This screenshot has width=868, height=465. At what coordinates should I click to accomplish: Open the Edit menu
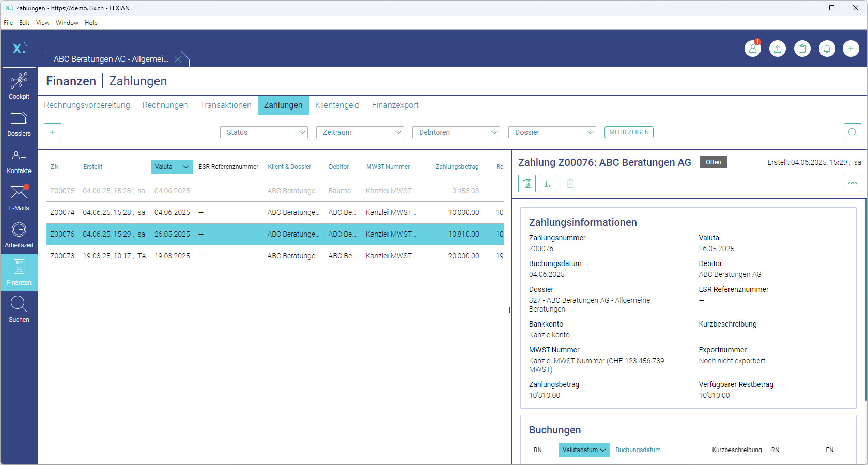click(x=24, y=23)
